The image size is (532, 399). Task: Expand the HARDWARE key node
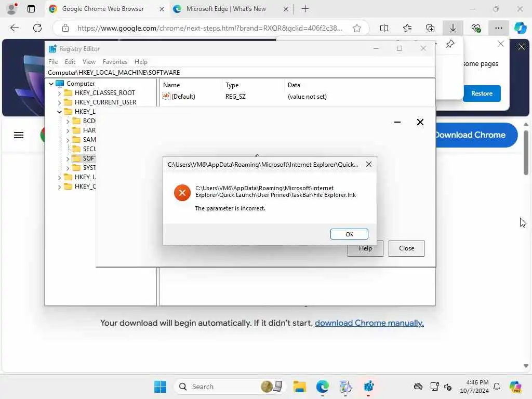pyautogui.click(x=68, y=130)
